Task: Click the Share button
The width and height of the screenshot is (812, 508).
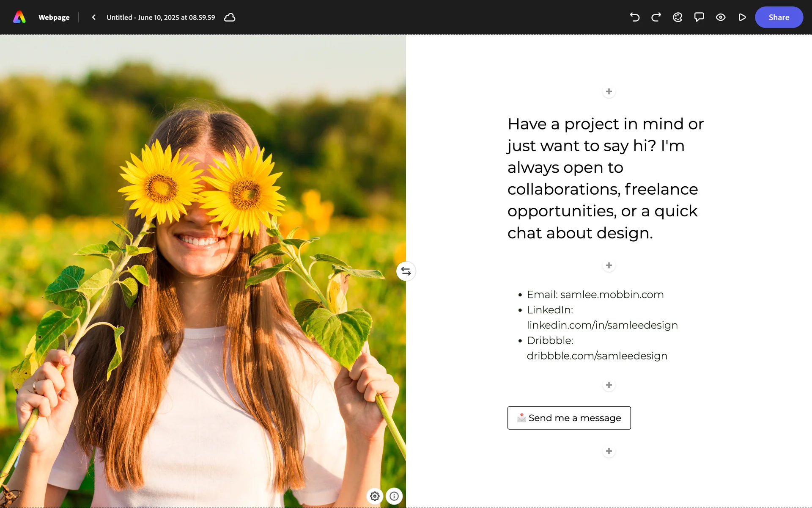Action: click(x=779, y=17)
